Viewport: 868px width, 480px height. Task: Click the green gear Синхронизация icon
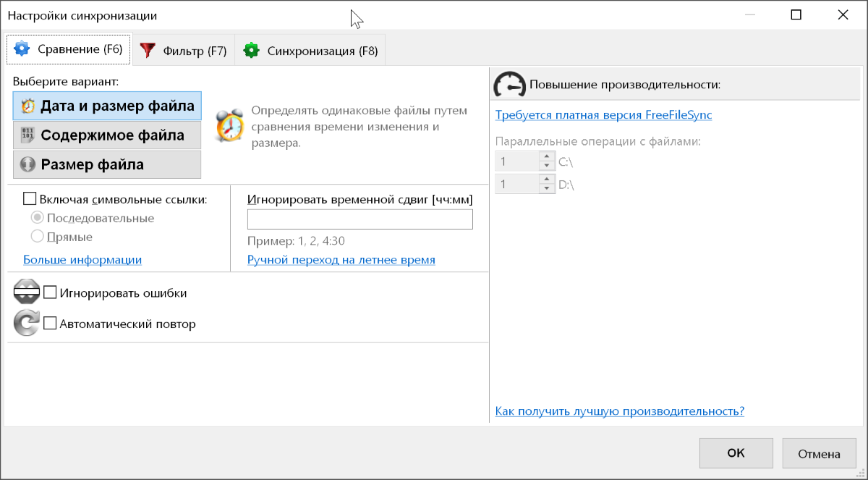251,50
